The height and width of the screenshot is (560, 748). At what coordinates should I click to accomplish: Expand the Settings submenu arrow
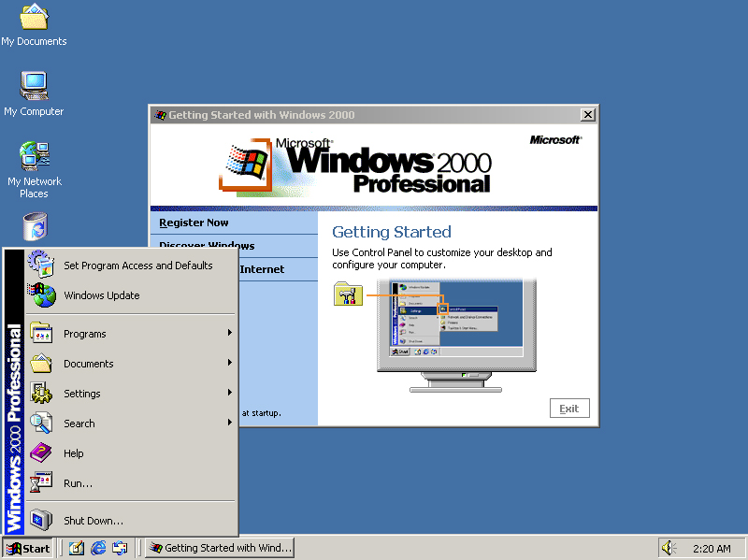point(230,392)
